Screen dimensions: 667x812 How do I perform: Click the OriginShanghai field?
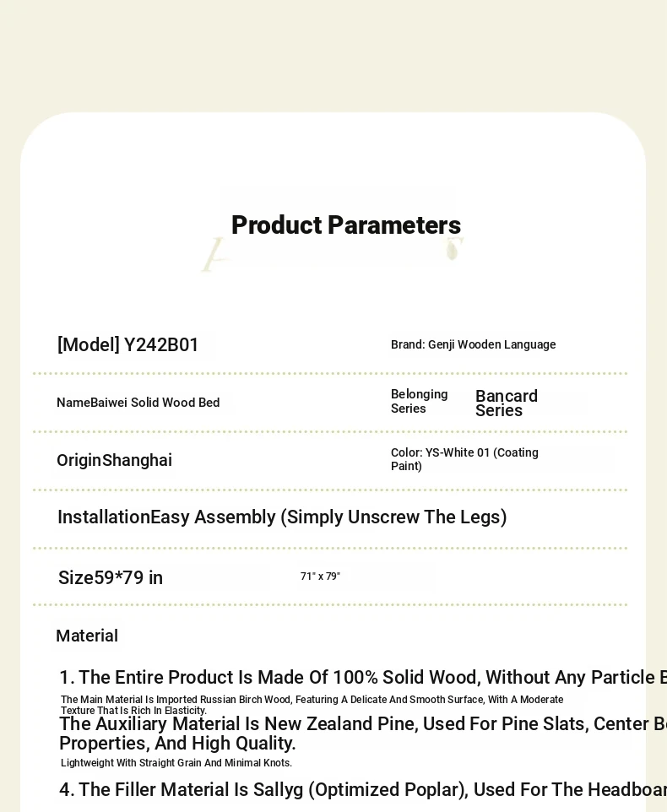point(115,460)
